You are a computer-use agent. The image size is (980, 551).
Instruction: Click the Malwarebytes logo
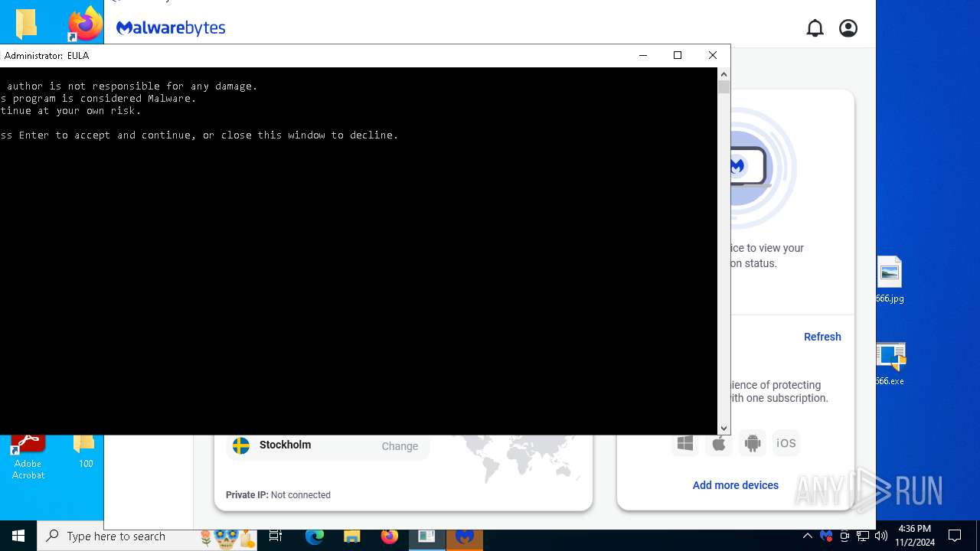coord(171,28)
